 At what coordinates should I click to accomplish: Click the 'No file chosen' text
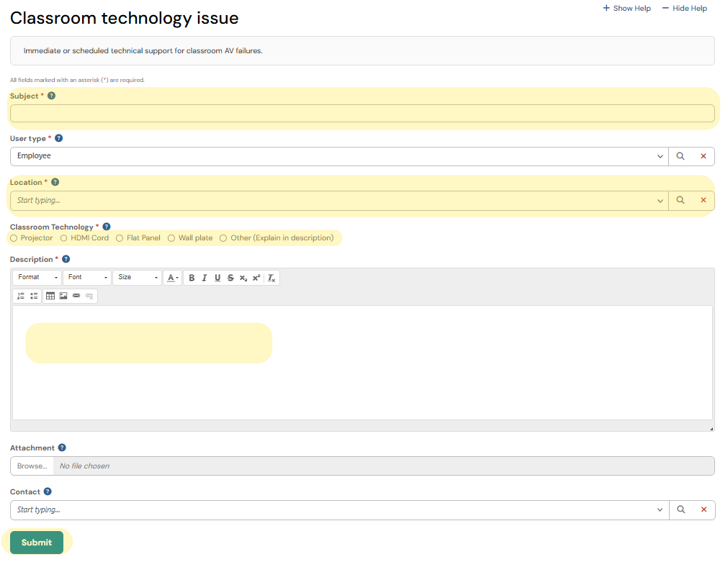point(84,466)
